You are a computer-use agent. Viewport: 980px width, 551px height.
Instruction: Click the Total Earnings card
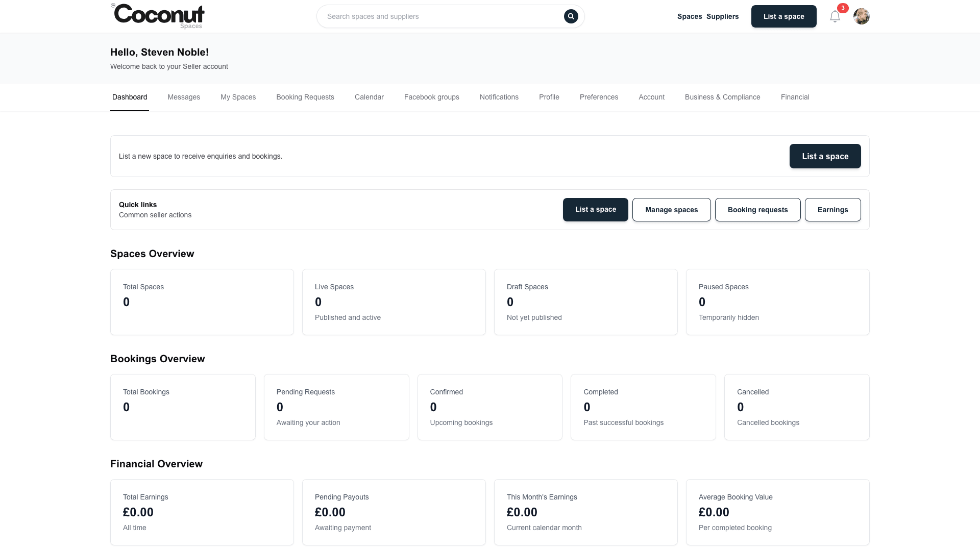click(202, 512)
